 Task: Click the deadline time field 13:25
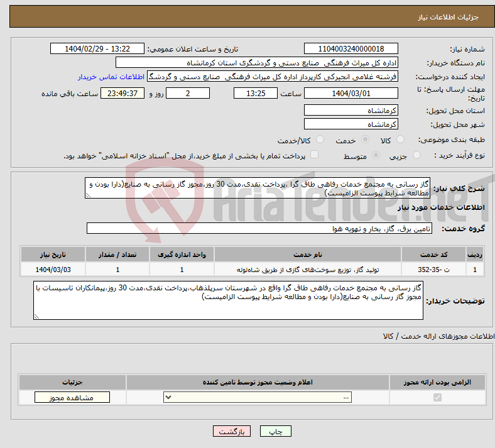tap(256, 93)
